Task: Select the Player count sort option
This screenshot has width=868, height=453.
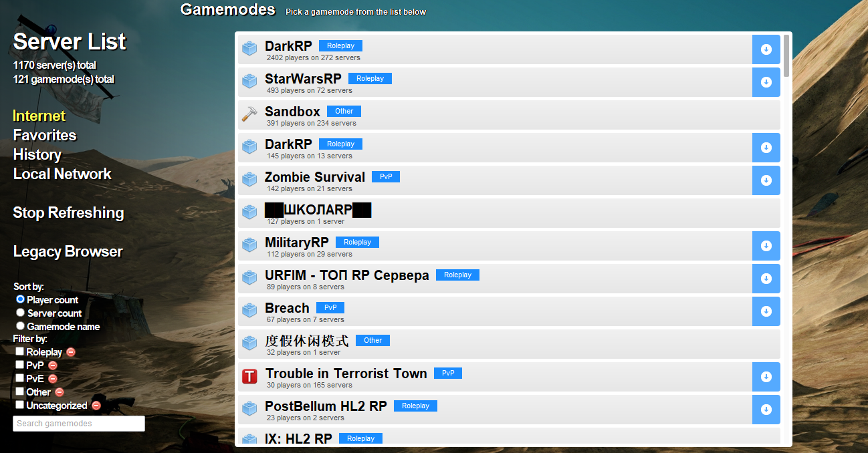Action: point(20,299)
